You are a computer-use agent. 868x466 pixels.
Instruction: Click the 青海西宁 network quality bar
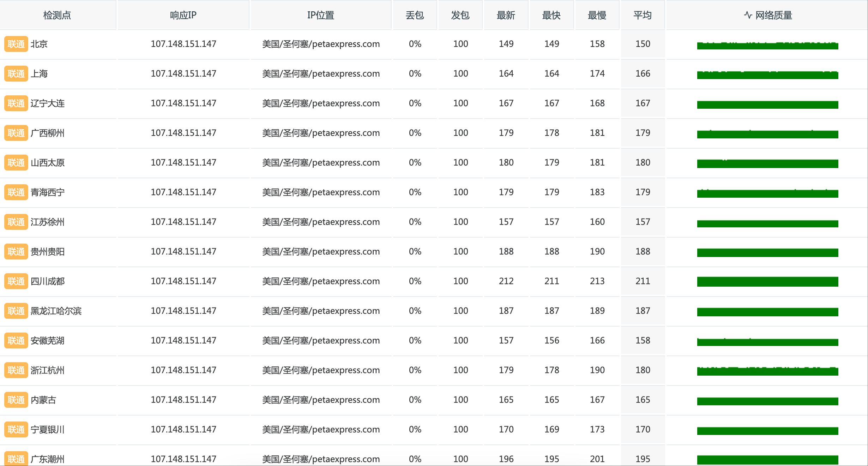coord(767,193)
